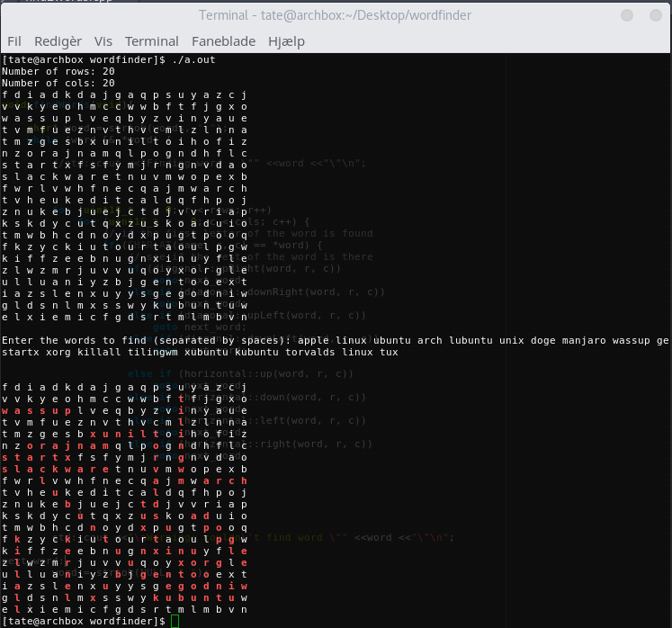Screen dimensions: 672x628
Task: Click 'wassup' in the entered words line
Action: (631, 340)
